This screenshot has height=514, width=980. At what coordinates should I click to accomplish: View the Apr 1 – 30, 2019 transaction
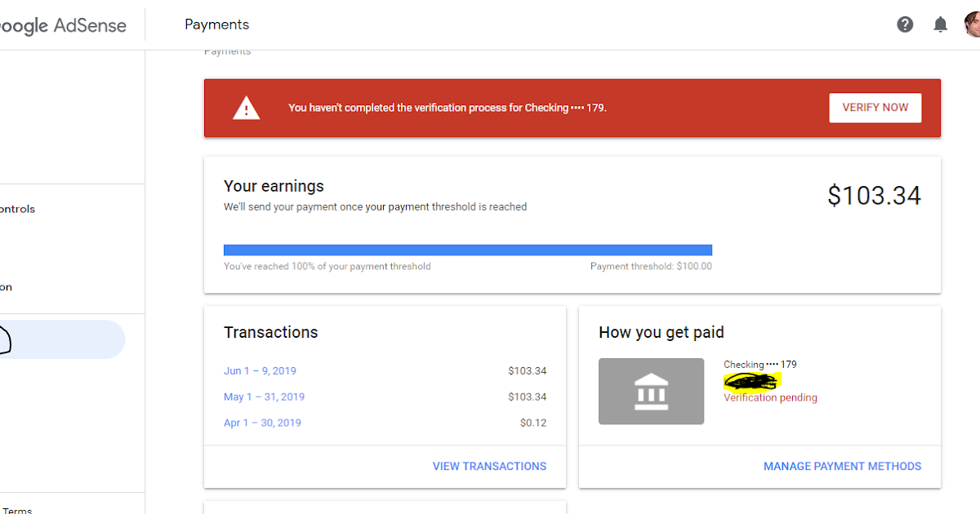pyautogui.click(x=262, y=423)
